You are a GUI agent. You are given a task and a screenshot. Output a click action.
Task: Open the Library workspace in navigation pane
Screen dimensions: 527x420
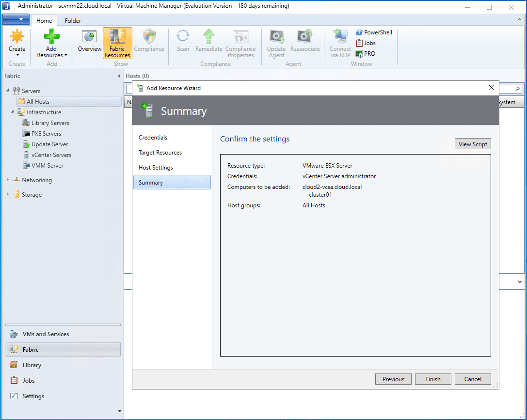coord(32,365)
